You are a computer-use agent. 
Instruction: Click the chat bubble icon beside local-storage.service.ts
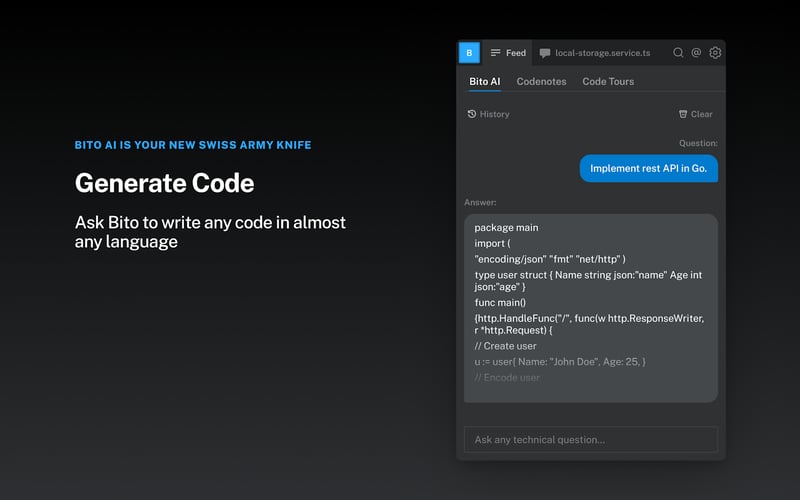tap(545, 53)
